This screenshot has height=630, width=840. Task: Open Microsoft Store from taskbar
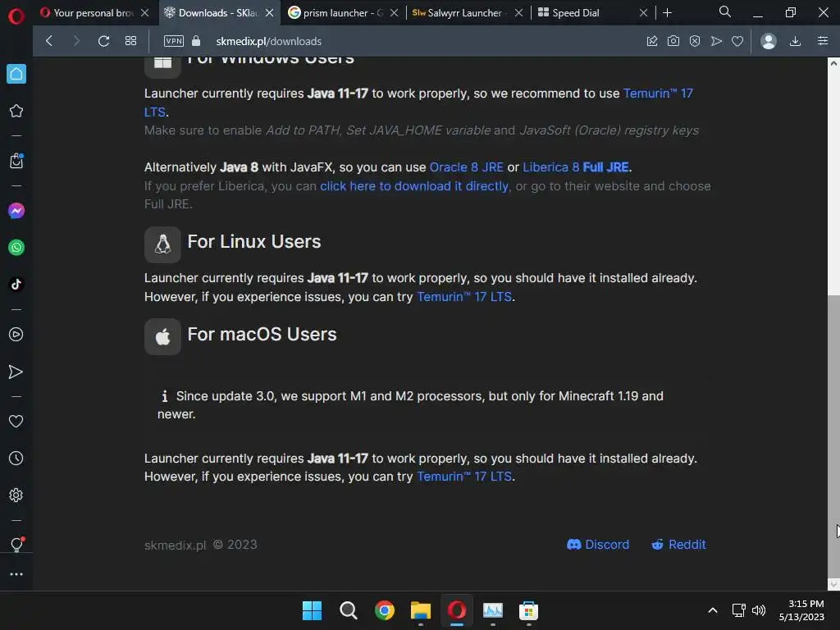click(529, 610)
